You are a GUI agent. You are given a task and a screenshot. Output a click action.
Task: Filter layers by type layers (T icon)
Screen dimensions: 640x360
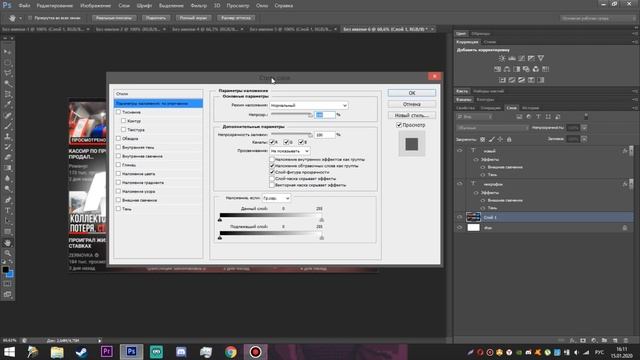538,117
